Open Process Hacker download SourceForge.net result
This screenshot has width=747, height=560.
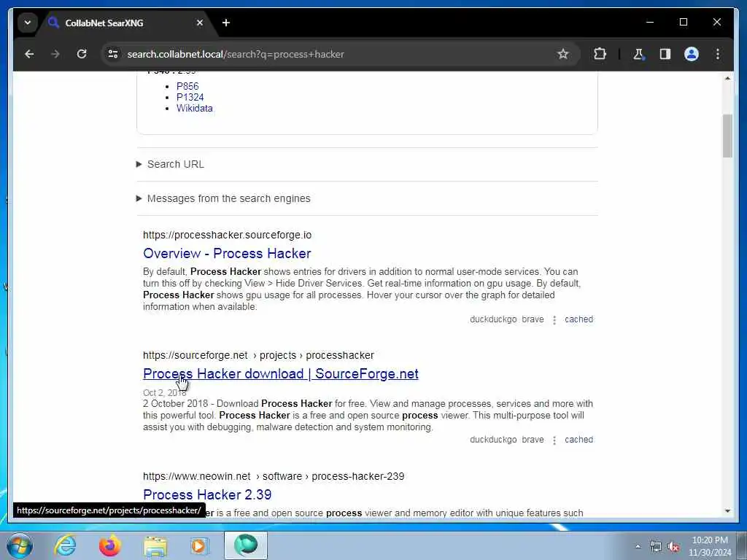(x=281, y=374)
